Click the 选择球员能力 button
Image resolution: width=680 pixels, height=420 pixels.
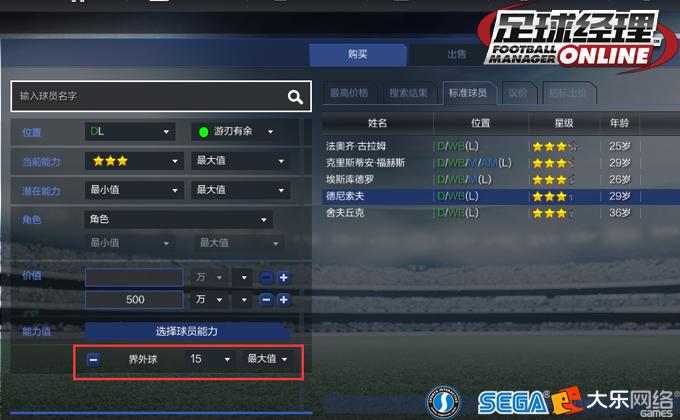tap(186, 331)
